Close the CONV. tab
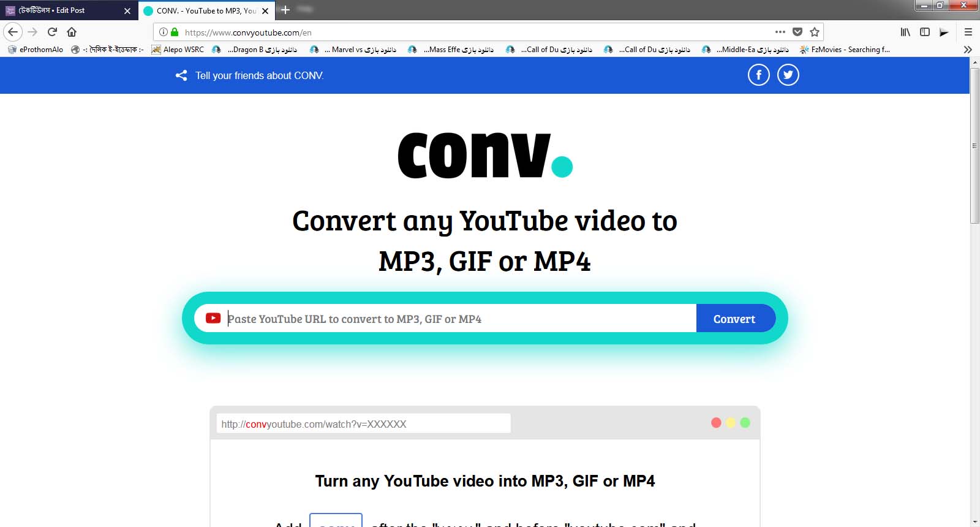Viewport: 980px width, 527px height. click(265, 10)
